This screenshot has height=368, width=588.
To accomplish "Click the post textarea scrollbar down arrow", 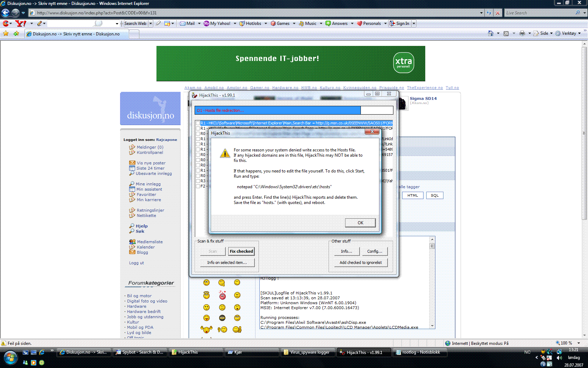I will [x=432, y=326].
